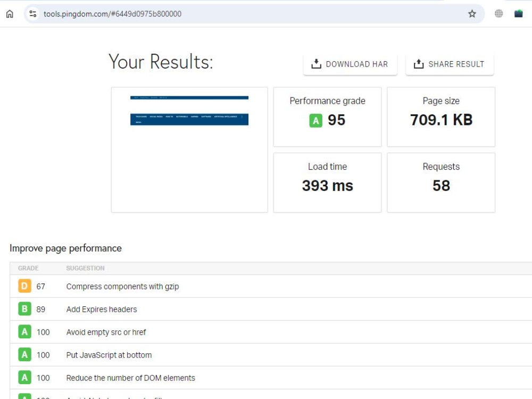Click the globe extension icon
Viewport: 532px width, 399px height.
[499, 14]
